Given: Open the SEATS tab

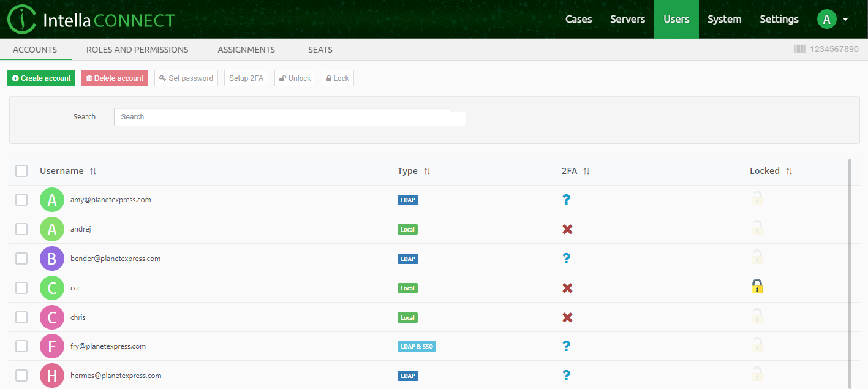Looking at the screenshot, I should [x=320, y=50].
